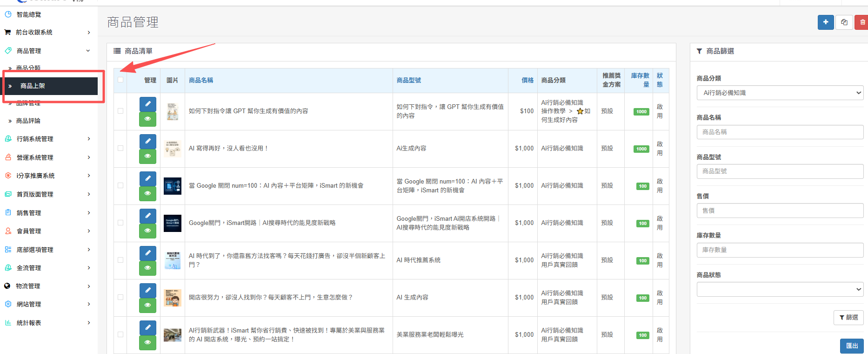868x354 pixels.
Task: Open the 智能總覽 dashboard icon in sidebar
Action: [8, 14]
